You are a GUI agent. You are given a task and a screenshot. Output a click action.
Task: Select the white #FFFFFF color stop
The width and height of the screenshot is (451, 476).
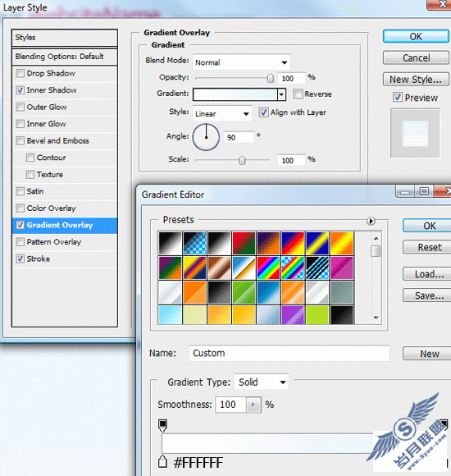[162, 461]
